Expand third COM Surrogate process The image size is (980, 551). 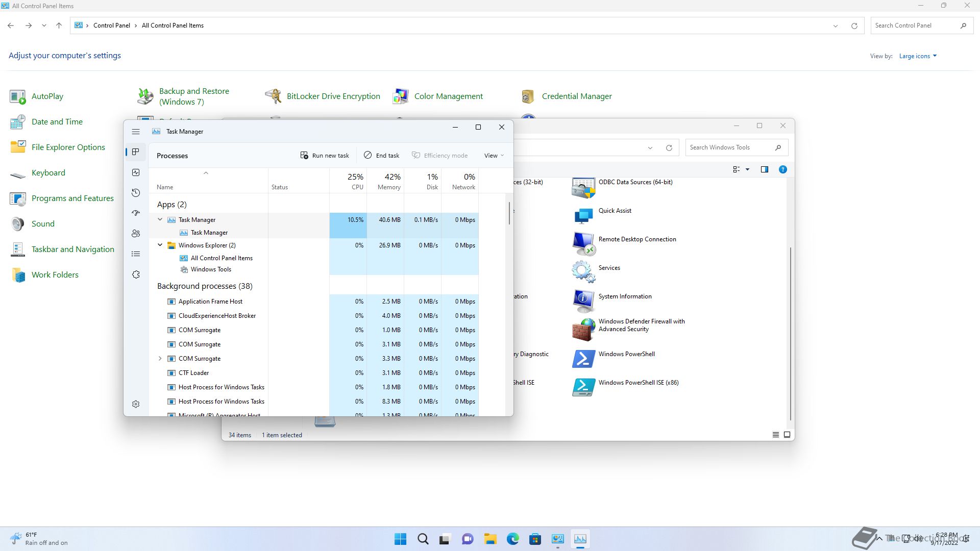[160, 359]
